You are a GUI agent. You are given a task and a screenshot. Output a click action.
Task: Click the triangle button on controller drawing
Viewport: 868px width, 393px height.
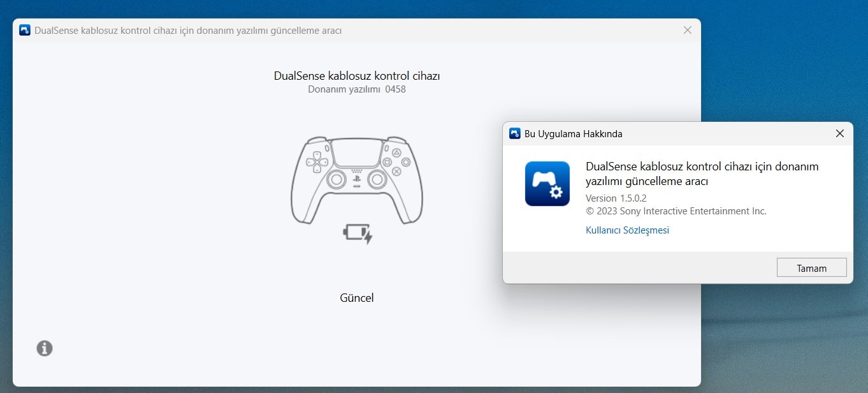tap(396, 153)
